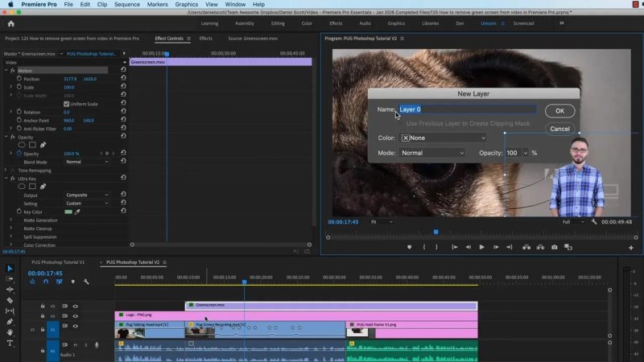Expand Matte Generation section
Image resolution: width=644 pixels, height=362 pixels.
pos(11,220)
